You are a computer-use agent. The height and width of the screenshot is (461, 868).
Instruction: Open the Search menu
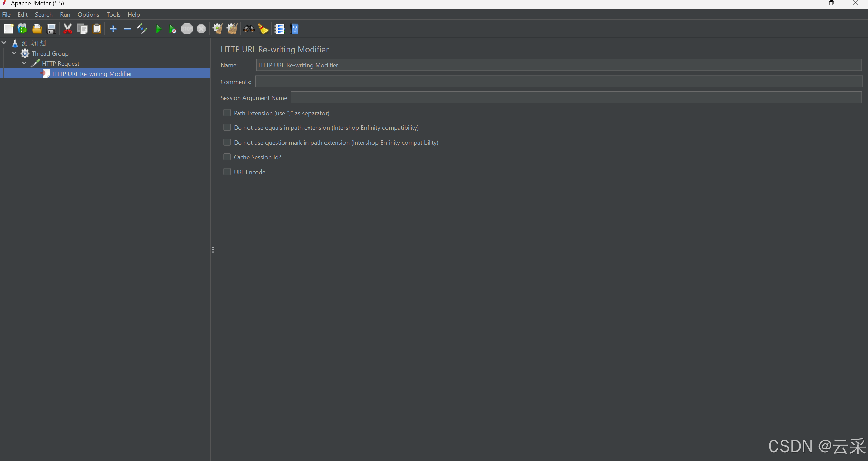(x=44, y=15)
